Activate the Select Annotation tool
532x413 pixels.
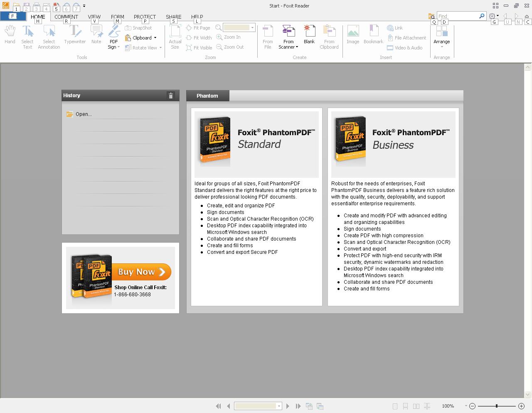pyautogui.click(x=49, y=37)
